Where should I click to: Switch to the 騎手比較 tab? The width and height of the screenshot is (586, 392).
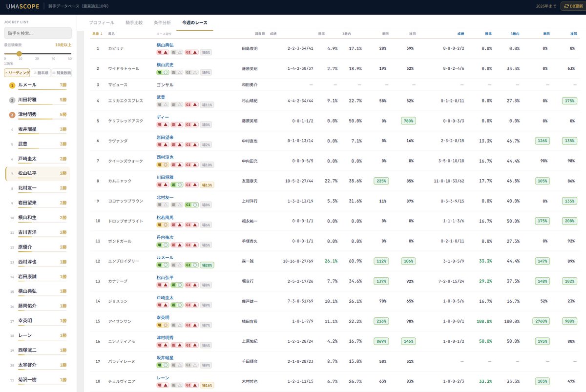134,22
